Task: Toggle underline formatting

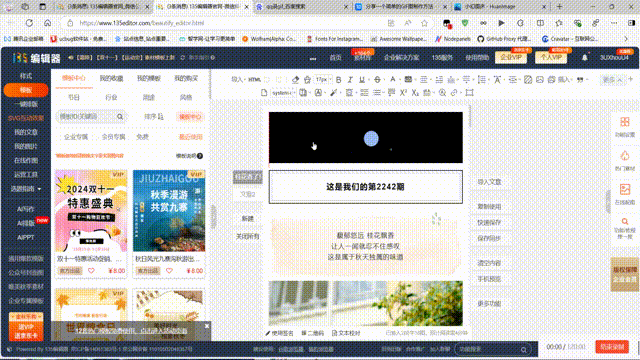Action: [x=362, y=80]
